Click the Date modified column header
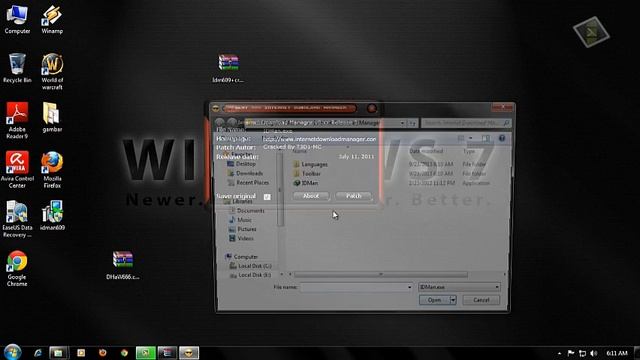The width and height of the screenshot is (640, 360). tap(426, 151)
